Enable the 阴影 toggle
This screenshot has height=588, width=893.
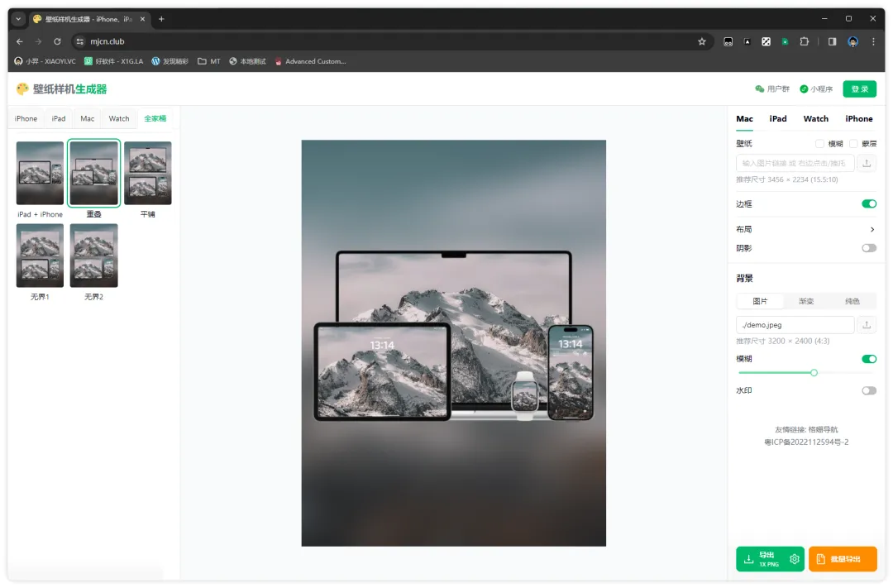click(x=869, y=248)
